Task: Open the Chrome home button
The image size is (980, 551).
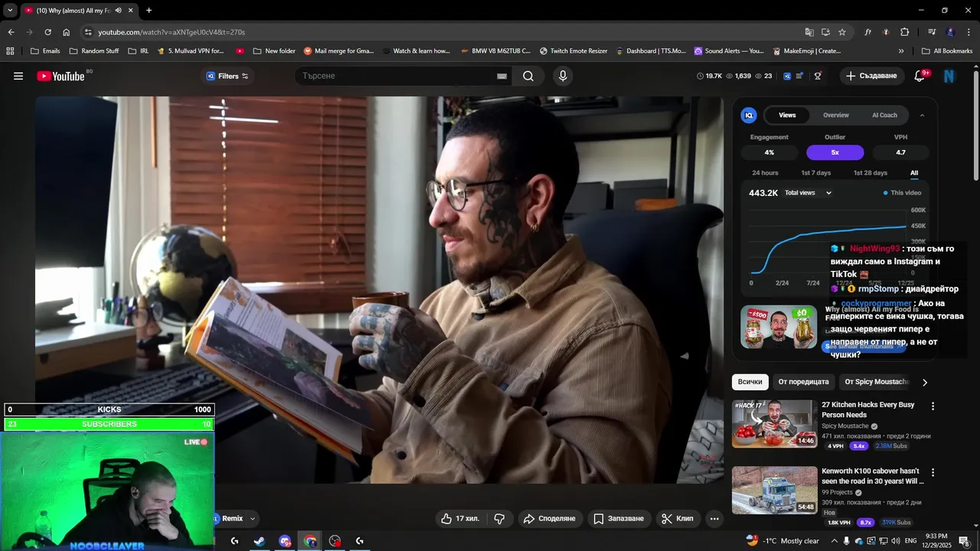Action: click(x=66, y=32)
